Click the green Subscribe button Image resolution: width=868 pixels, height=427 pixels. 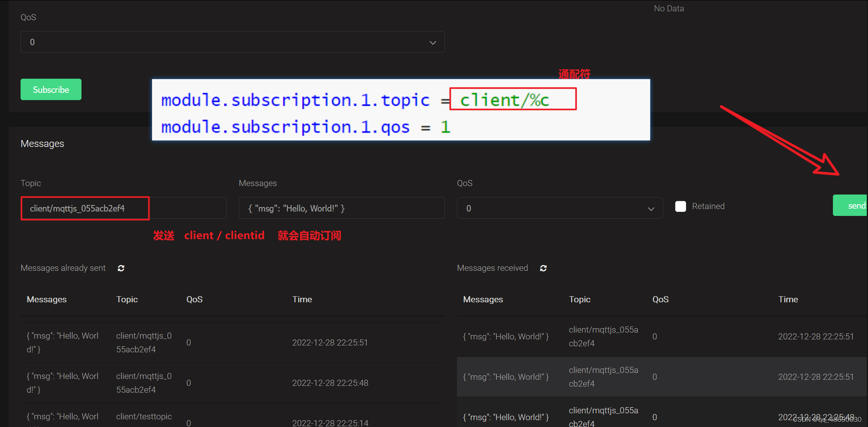pos(51,89)
